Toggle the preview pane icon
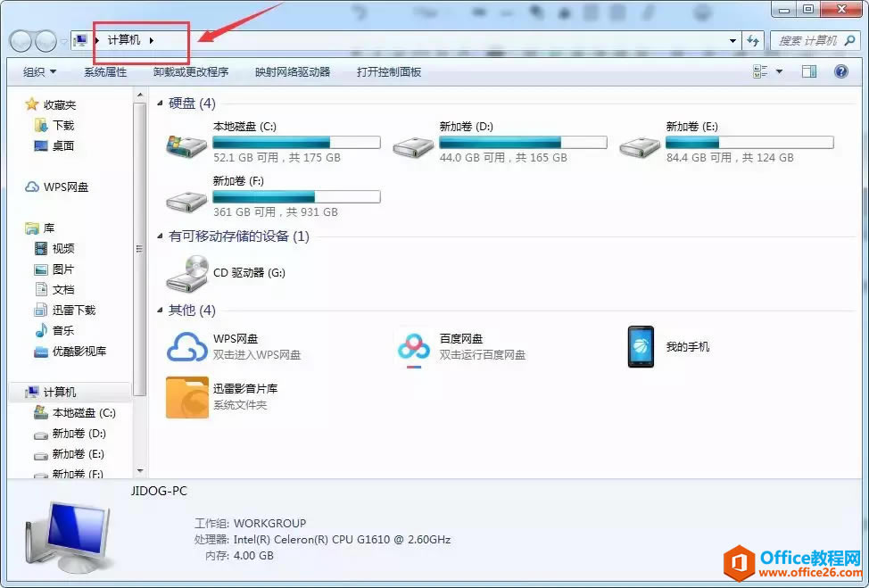Screen dimensions: 869x588 click(x=809, y=71)
